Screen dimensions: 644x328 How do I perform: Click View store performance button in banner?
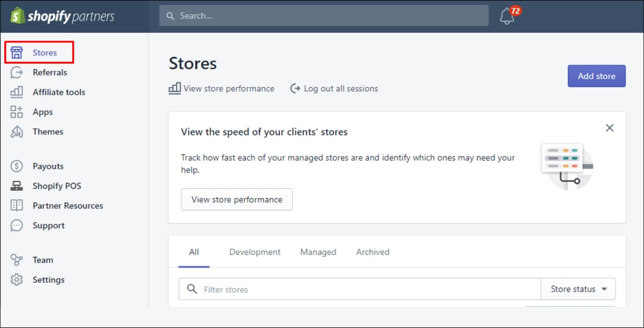(237, 199)
